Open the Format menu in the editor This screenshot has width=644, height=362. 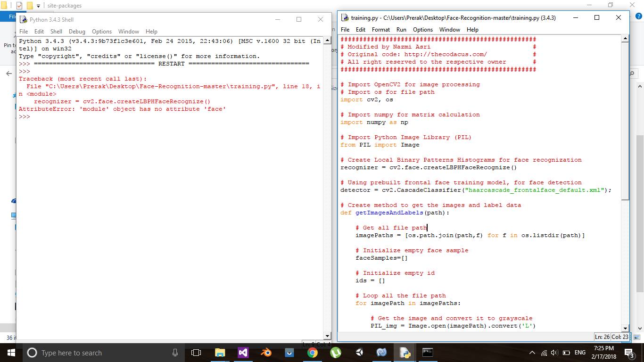pos(380,29)
